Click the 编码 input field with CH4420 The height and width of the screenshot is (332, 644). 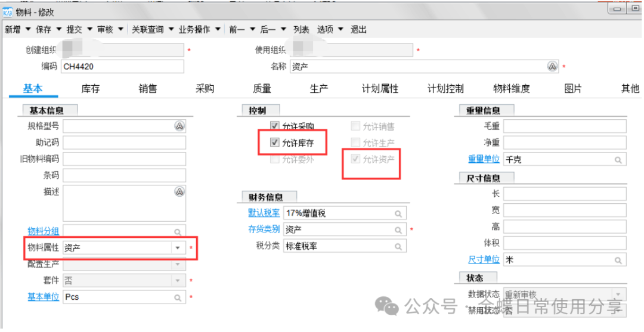click(122, 66)
